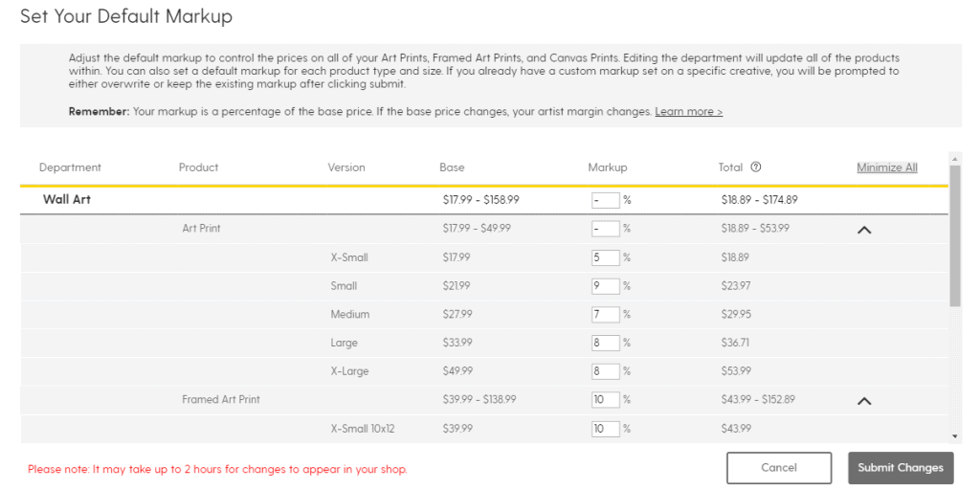Click the Total help question-mark icon
Screen dimensions: 980x490
point(756,167)
